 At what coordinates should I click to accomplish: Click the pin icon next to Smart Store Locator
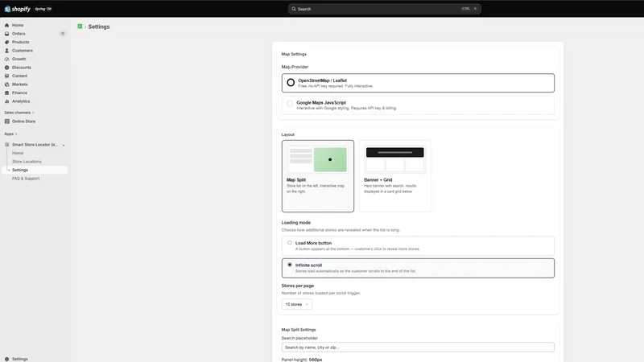click(x=64, y=145)
